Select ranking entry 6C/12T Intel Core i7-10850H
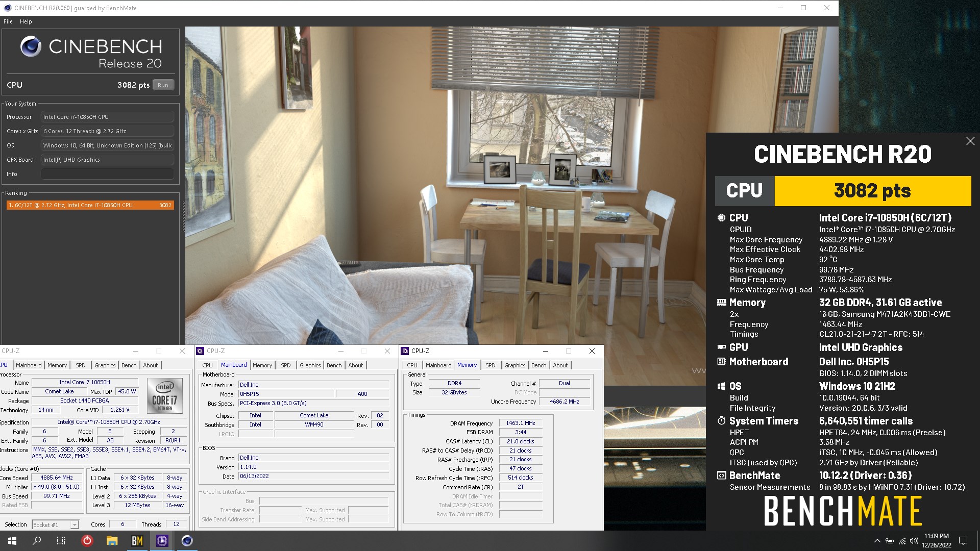This screenshot has height=551, width=980. pos(90,205)
